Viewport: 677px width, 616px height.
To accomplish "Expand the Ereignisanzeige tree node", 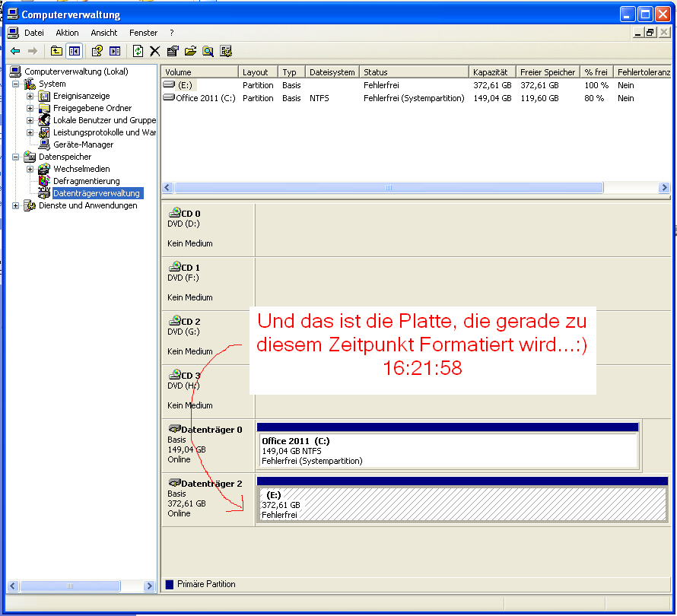I will [x=30, y=96].
